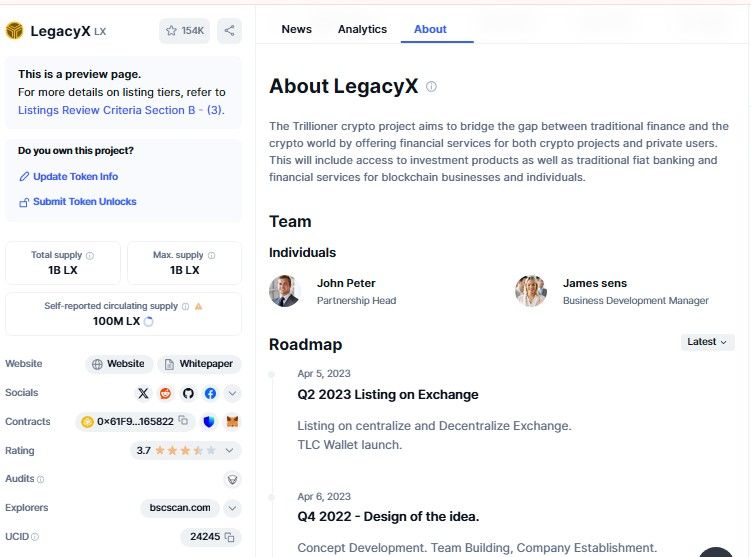Select the About tab
Viewport: 751px width, 557px height.
point(430,29)
